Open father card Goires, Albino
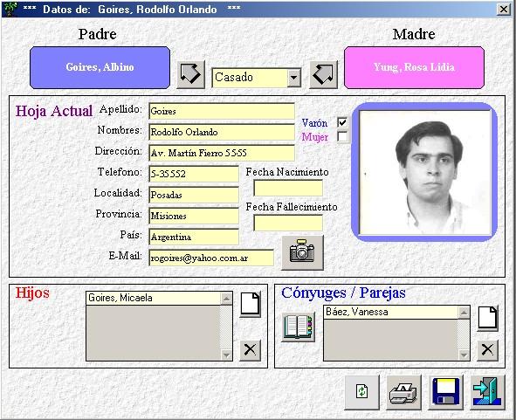This screenshot has width=516, height=420. point(100,67)
